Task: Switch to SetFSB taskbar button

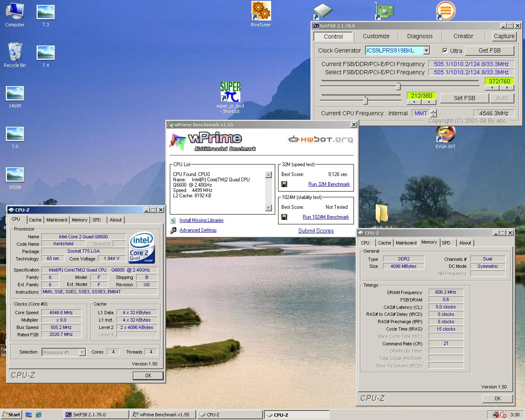Action: click(96, 415)
